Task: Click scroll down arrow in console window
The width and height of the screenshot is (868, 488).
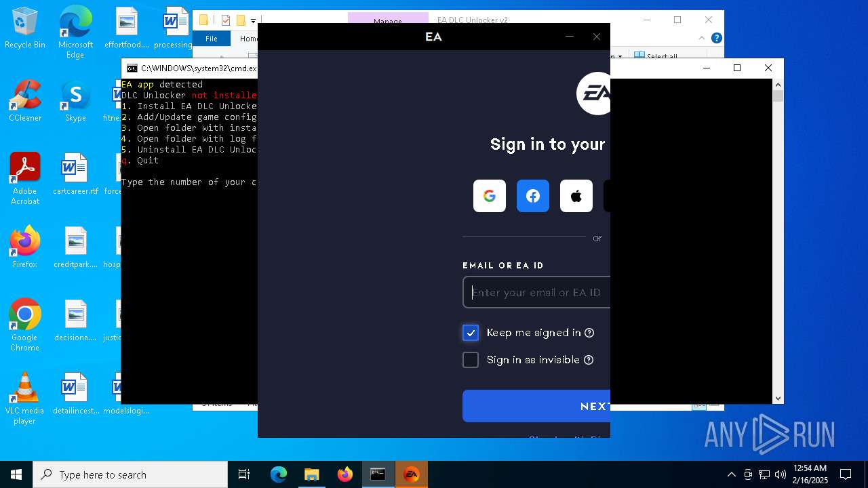Action: point(778,399)
